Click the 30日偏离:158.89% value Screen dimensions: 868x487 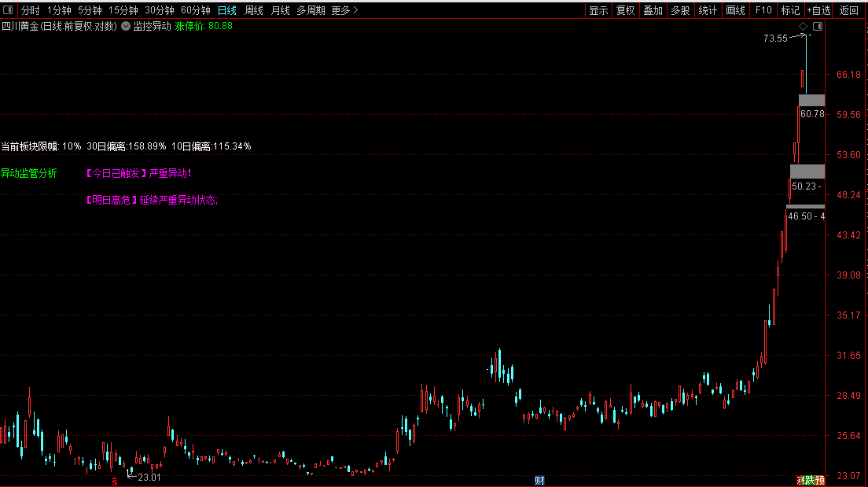(127, 146)
